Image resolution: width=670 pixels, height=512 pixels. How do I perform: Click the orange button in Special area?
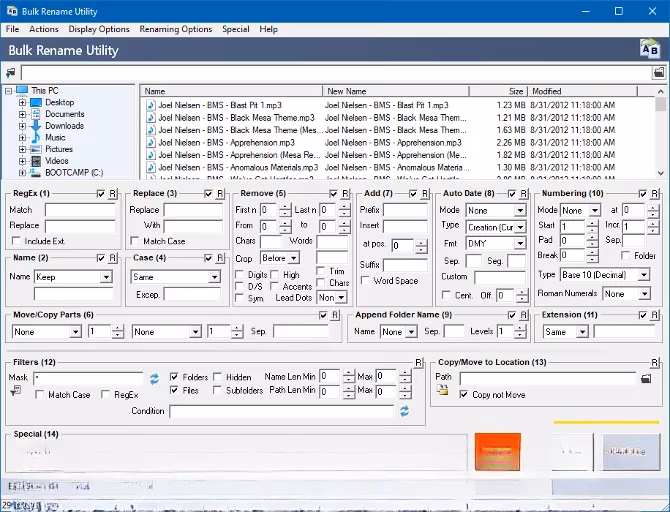point(498,452)
